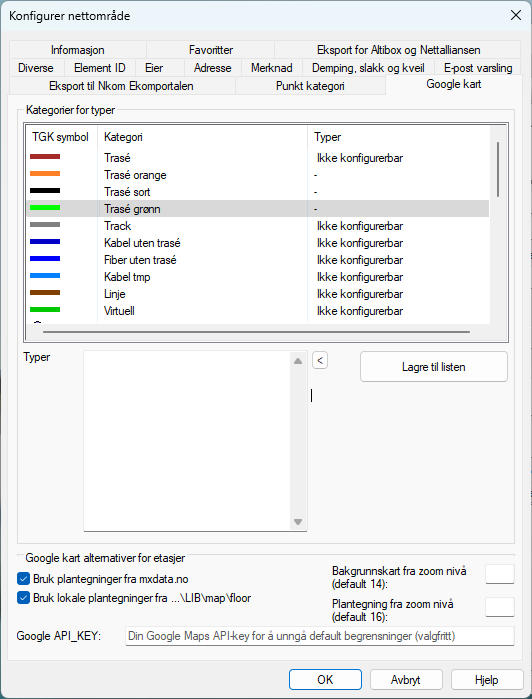
Task: Click the '<' add type button
Action: [320, 360]
